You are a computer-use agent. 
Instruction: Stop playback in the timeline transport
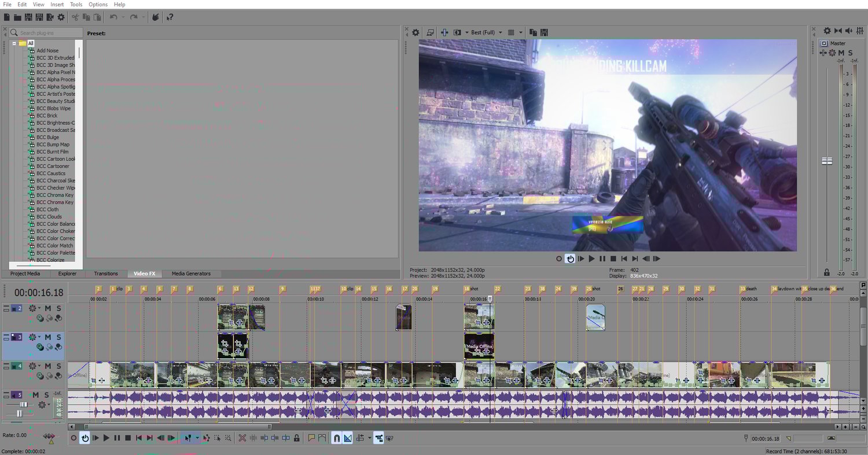pyautogui.click(x=128, y=438)
